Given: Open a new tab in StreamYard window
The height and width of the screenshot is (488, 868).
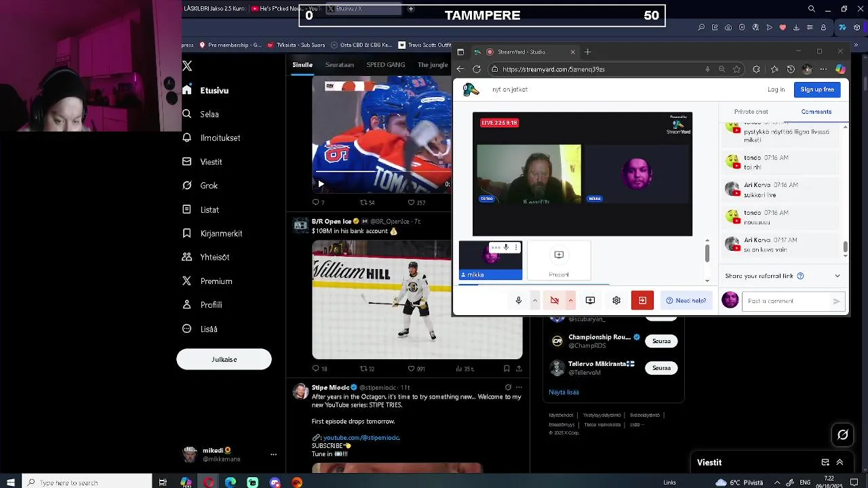Looking at the screenshot, I should point(588,52).
